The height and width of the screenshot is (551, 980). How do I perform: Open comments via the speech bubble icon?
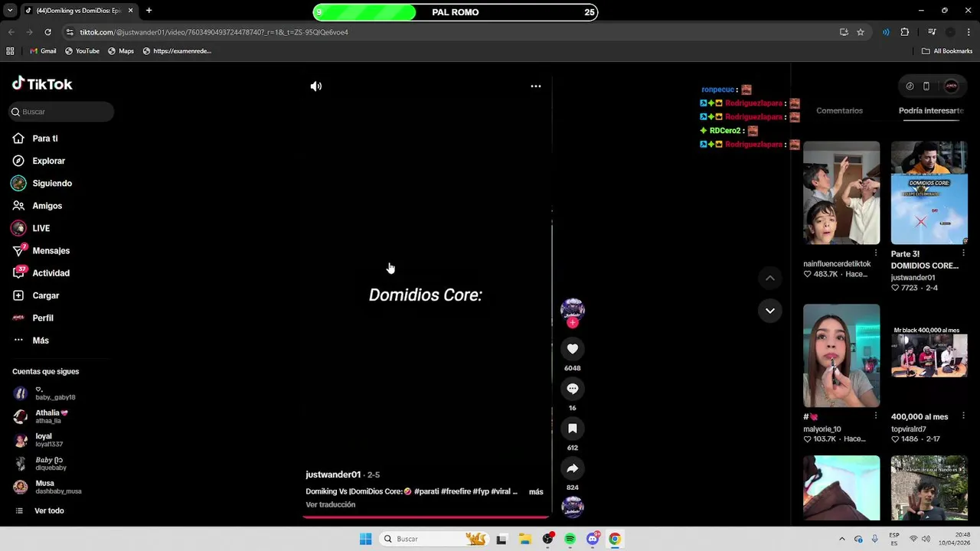[572, 389]
